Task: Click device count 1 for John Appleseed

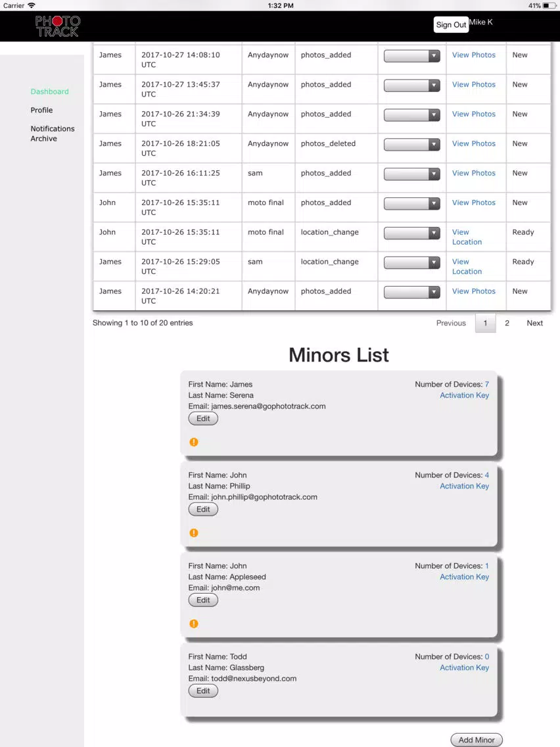Action: pos(486,566)
